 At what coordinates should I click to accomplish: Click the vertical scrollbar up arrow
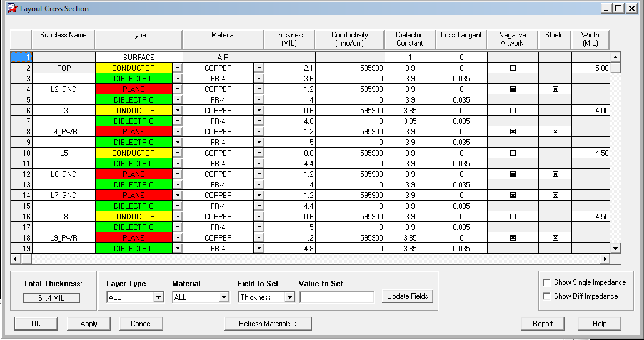point(616,57)
